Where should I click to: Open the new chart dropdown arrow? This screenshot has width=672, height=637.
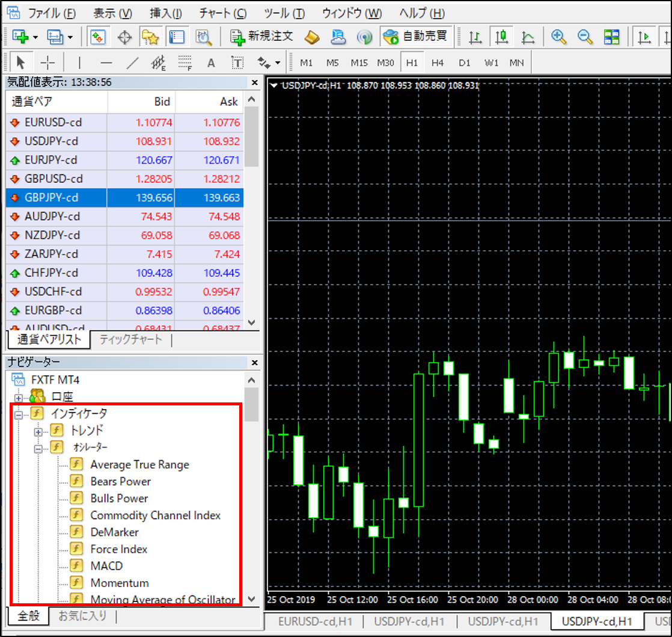tap(35, 37)
